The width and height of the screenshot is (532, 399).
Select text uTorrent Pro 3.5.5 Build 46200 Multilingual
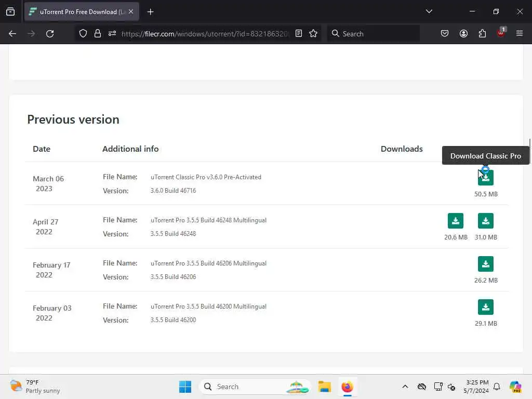point(209,307)
